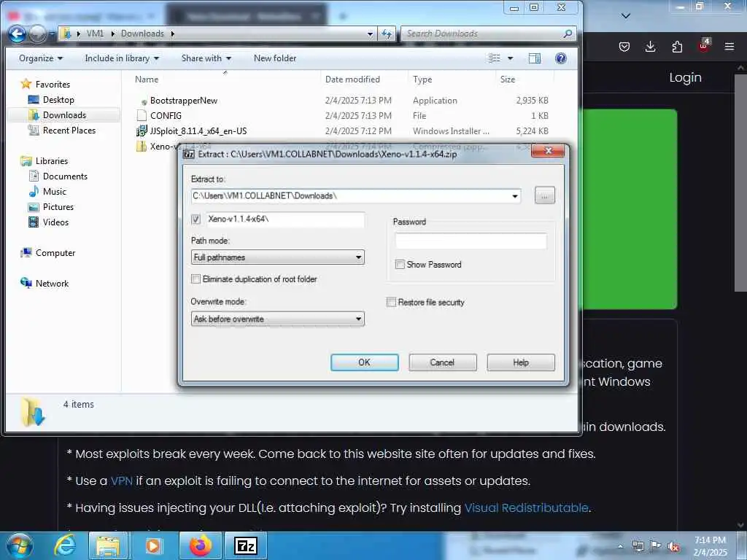Show hidden tray icons arrow
The width and height of the screenshot is (747, 560).
click(x=620, y=546)
